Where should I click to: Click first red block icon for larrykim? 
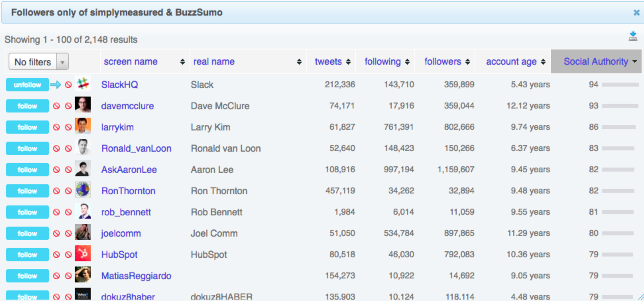coord(56,127)
